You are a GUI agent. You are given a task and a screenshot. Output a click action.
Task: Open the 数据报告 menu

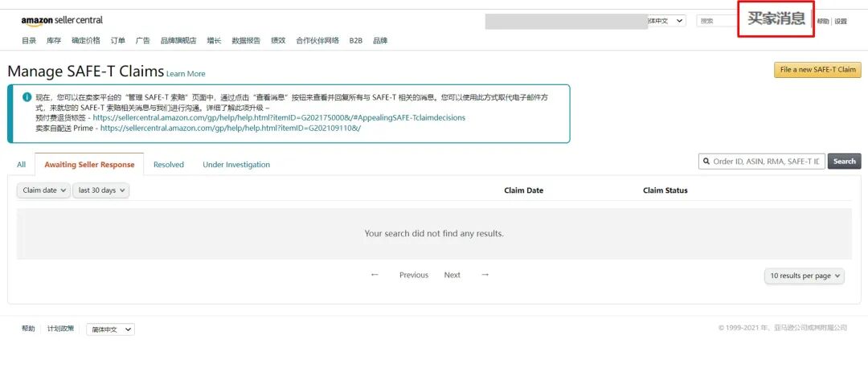pos(246,40)
